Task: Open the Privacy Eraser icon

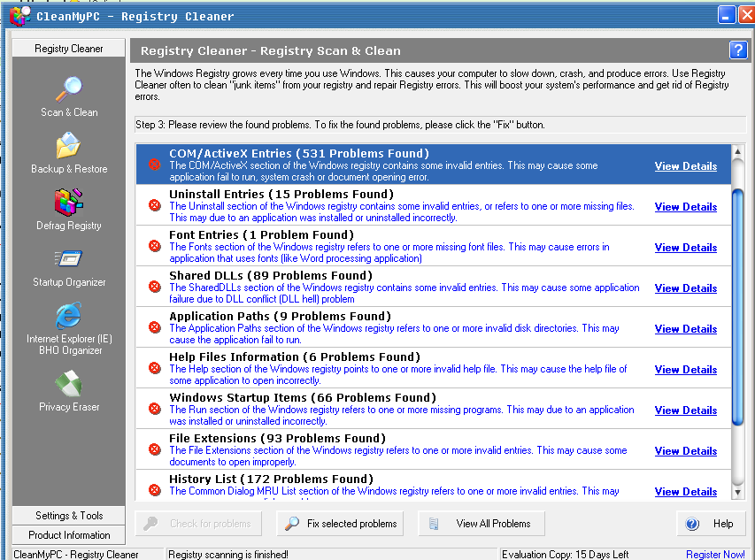Action: pyautogui.click(x=68, y=383)
